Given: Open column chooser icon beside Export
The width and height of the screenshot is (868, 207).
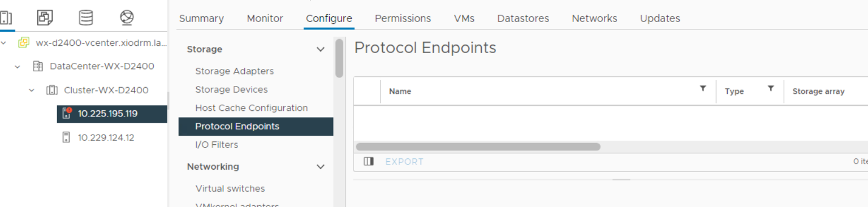Looking at the screenshot, I should click(369, 162).
